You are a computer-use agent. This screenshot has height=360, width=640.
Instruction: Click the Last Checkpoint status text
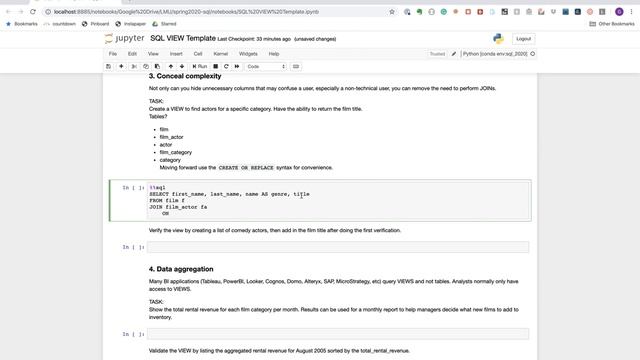pos(254,39)
